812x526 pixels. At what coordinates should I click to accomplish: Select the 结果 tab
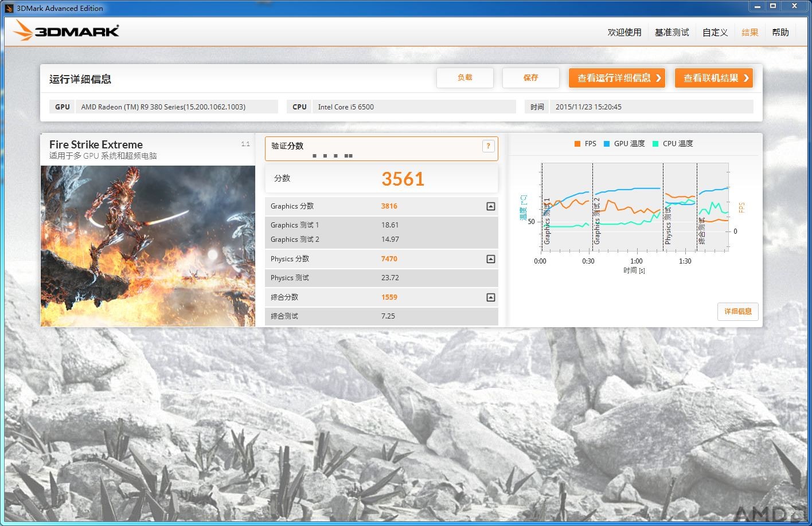[x=750, y=33]
